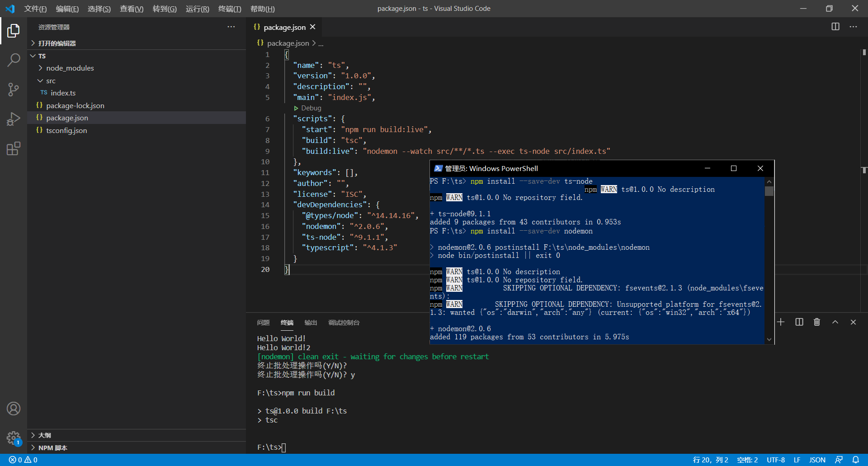Open the Search view in activity bar

14,60
